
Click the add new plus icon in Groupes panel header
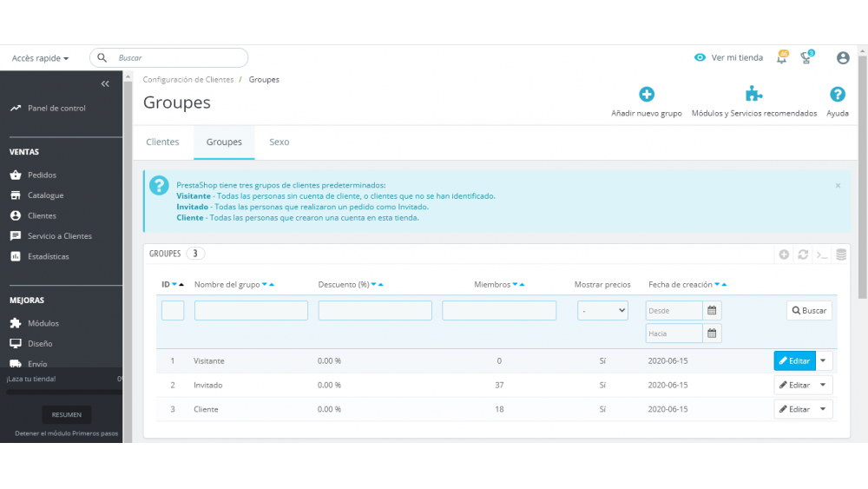[784, 254]
